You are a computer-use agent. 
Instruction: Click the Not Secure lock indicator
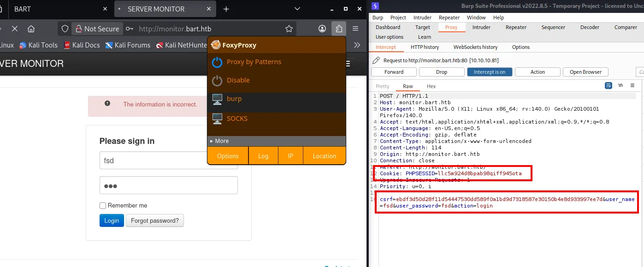coord(97,29)
